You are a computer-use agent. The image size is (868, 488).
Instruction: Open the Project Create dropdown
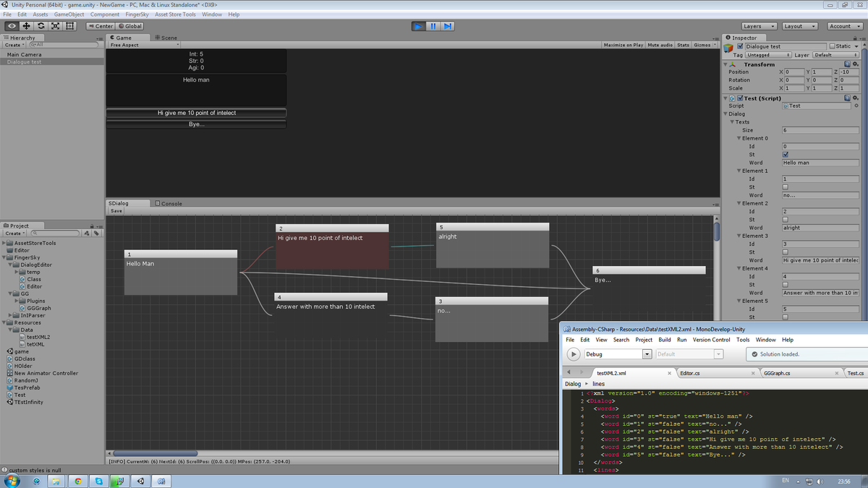[x=14, y=233]
